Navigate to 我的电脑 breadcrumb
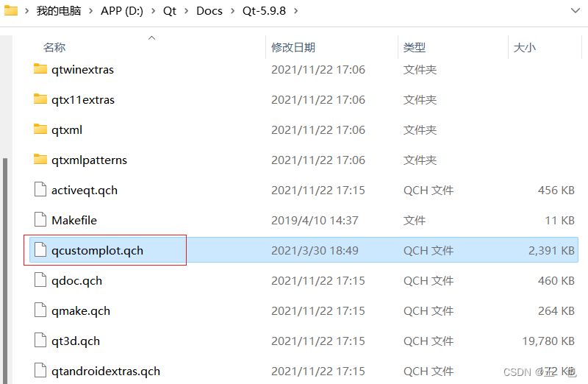This screenshot has width=588, height=384. coord(59,11)
